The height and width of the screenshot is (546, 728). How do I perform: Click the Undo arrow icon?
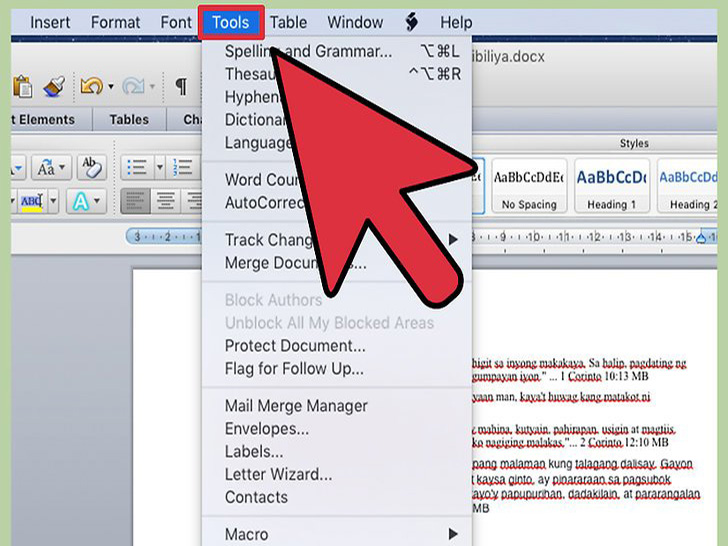click(x=91, y=86)
